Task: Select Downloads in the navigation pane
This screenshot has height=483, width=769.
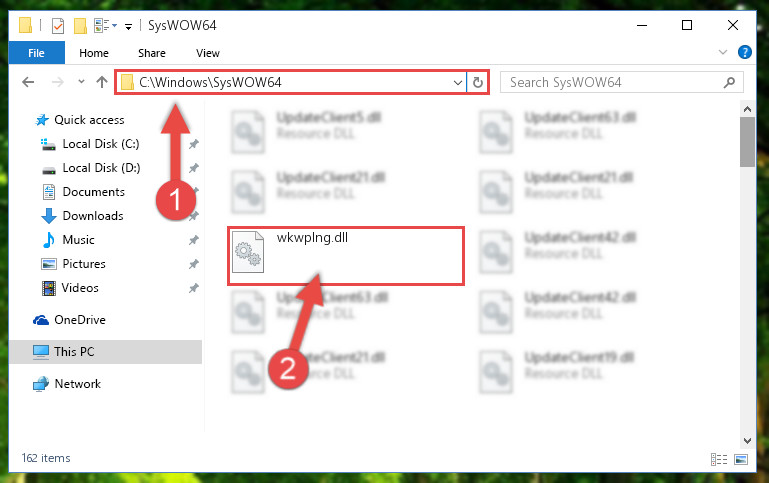Action: tap(93, 216)
